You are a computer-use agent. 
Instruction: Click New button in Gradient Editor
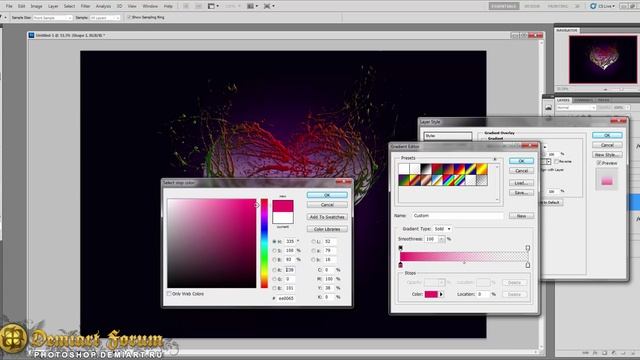click(x=521, y=216)
